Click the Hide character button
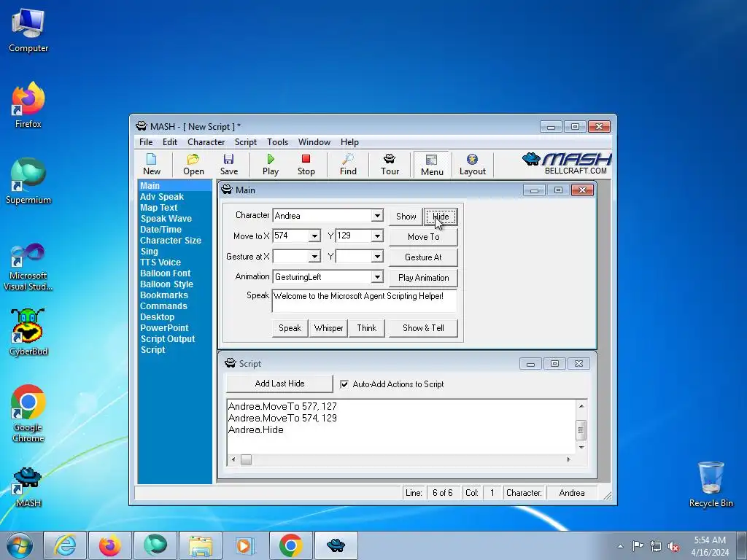This screenshot has height=560, width=747. pyautogui.click(x=441, y=217)
